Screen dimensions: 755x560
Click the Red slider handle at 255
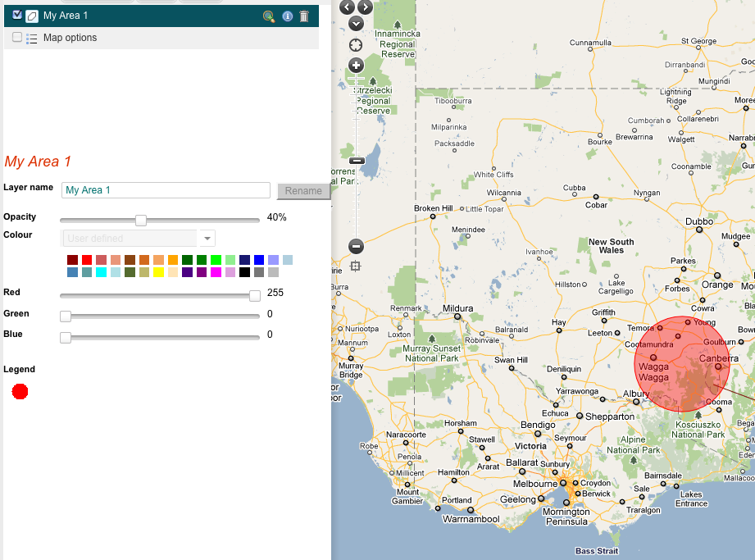pos(255,295)
